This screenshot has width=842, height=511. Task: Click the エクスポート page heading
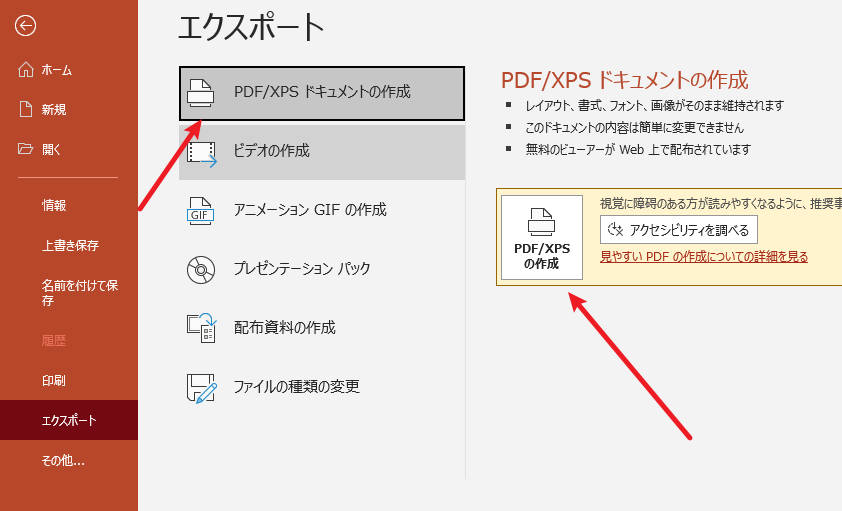coord(250,27)
